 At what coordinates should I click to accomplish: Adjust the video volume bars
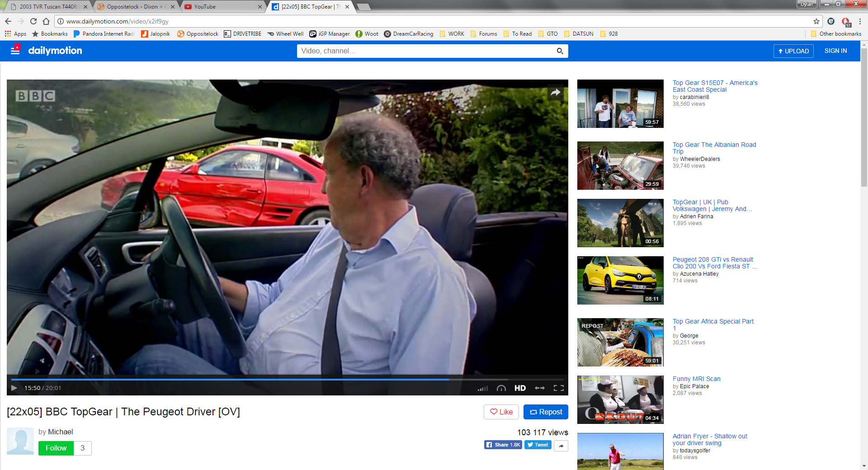point(483,388)
